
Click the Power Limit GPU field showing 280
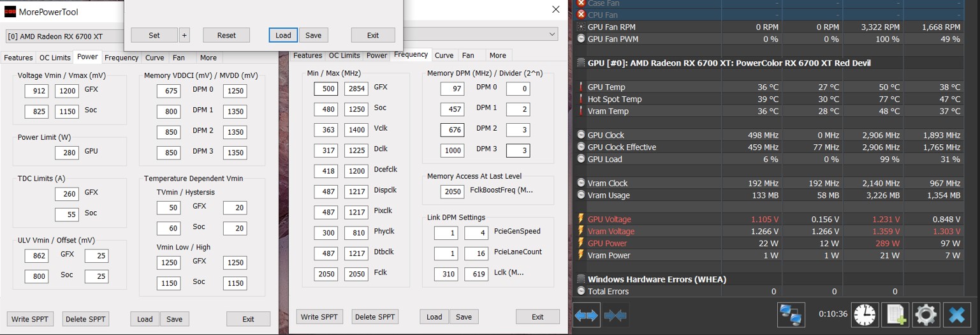pyautogui.click(x=67, y=153)
